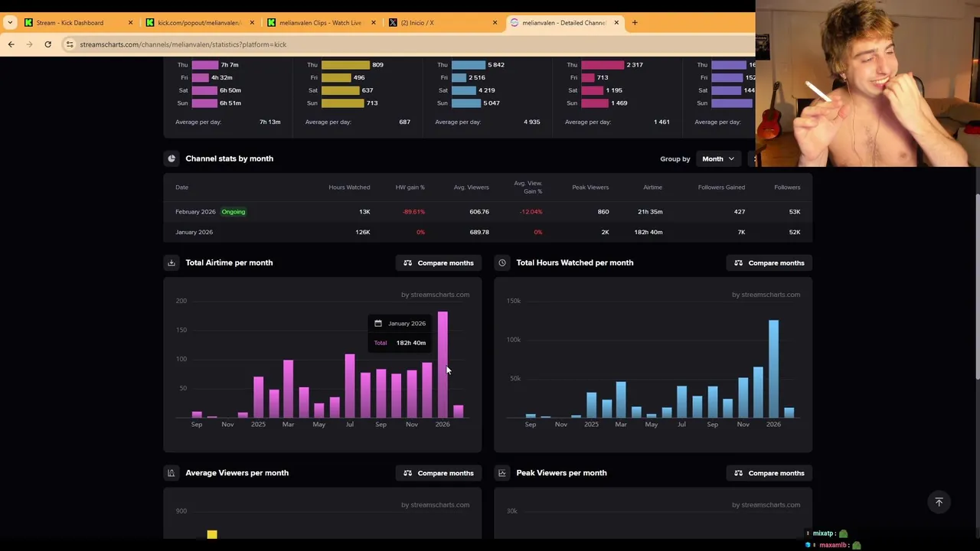This screenshot has height=551, width=980.
Task: Compare months for Average Viewers chart
Action: click(439, 473)
